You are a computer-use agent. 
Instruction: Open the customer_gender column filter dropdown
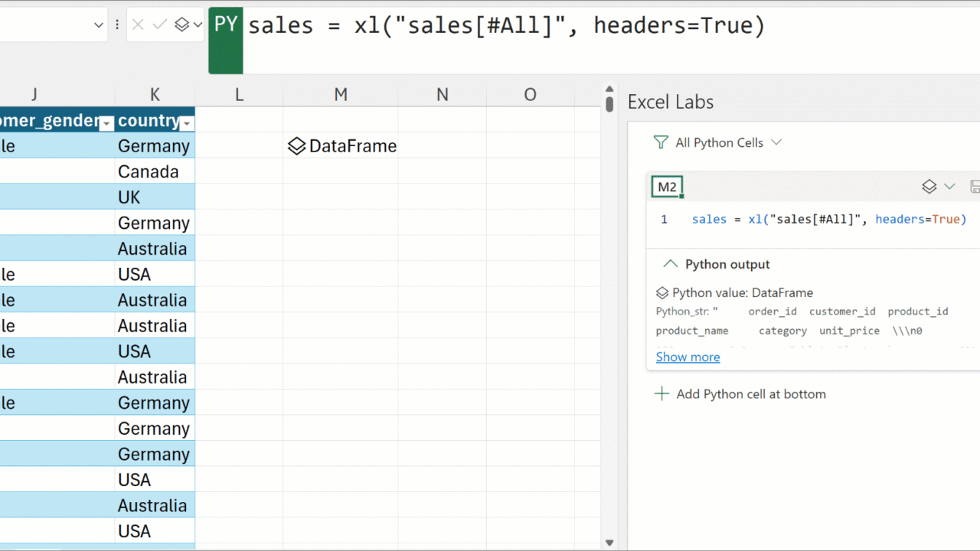106,122
